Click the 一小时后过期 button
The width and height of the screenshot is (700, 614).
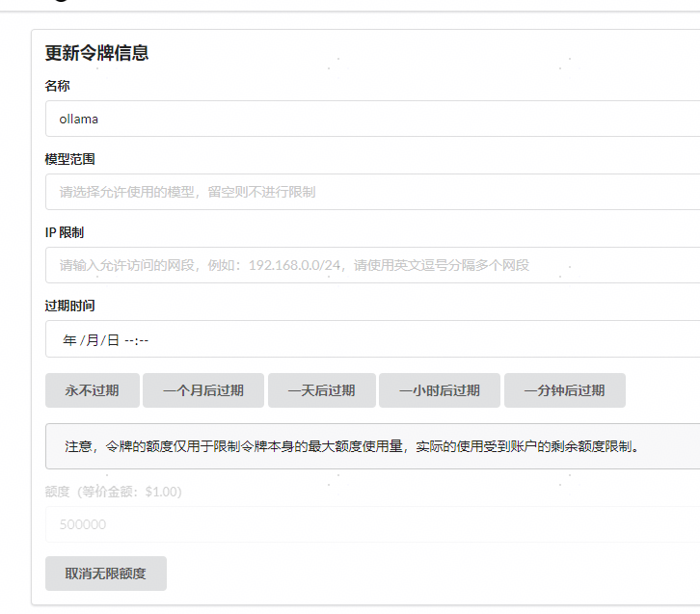coord(439,390)
